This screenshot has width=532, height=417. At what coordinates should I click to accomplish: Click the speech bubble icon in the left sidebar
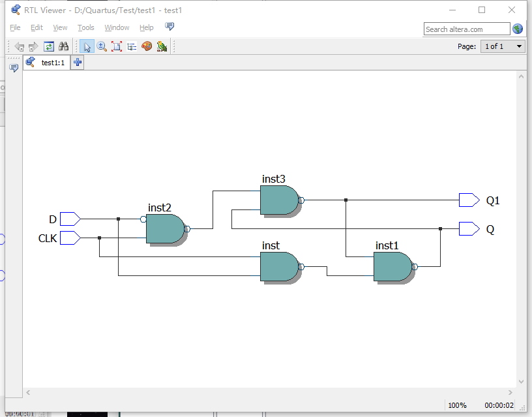(14, 68)
